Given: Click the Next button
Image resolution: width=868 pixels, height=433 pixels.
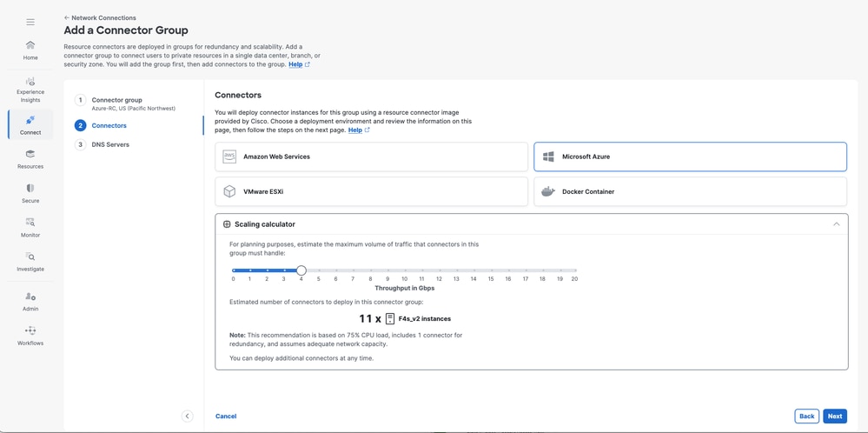Looking at the screenshot, I should (x=834, y=416).
